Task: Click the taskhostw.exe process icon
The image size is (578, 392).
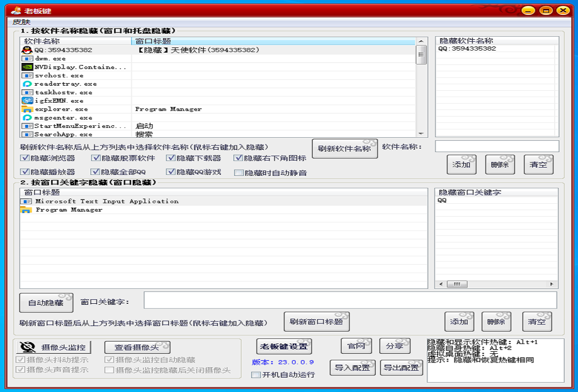Action: tap(27, 92)
